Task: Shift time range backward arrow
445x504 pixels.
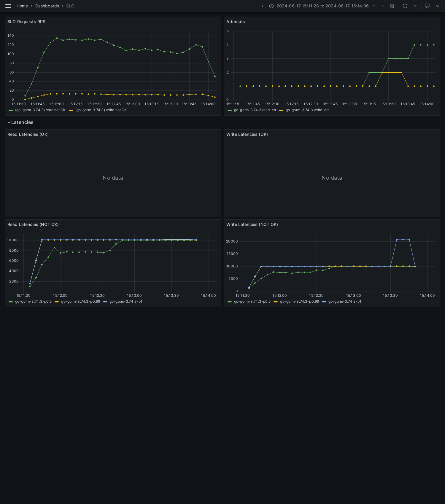Action: tap(262, 6)
